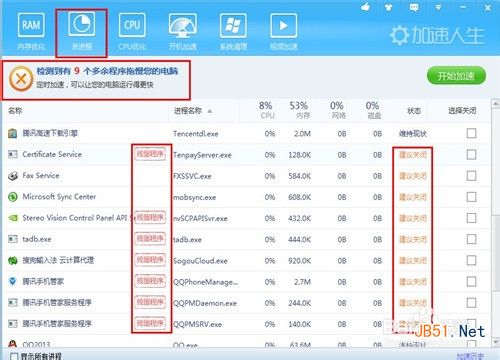Sort by the 名称 column header
Viewport: 500px width, 360px height.
[15, 111]
